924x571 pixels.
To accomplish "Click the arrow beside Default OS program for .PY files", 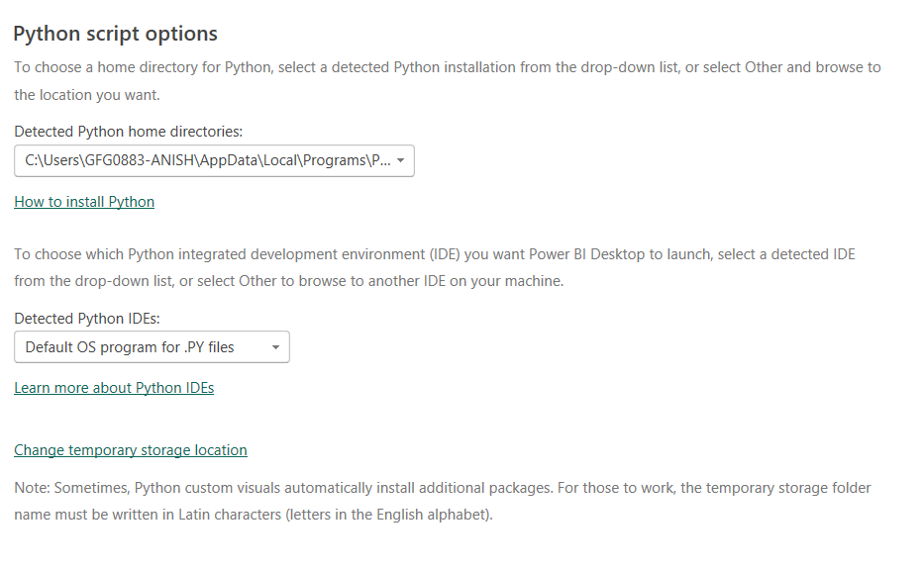I will click(x=275, y=347).
